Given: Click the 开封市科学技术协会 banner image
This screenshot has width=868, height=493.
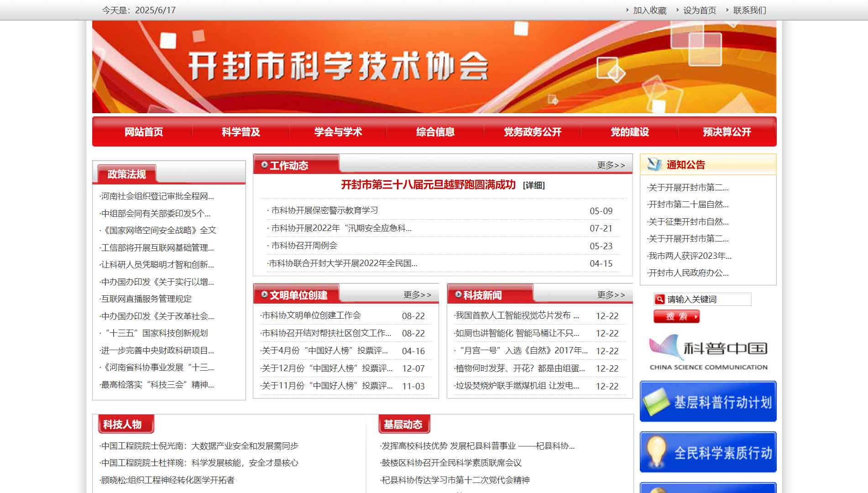Looking at the screenshot, I should (434, 67).
